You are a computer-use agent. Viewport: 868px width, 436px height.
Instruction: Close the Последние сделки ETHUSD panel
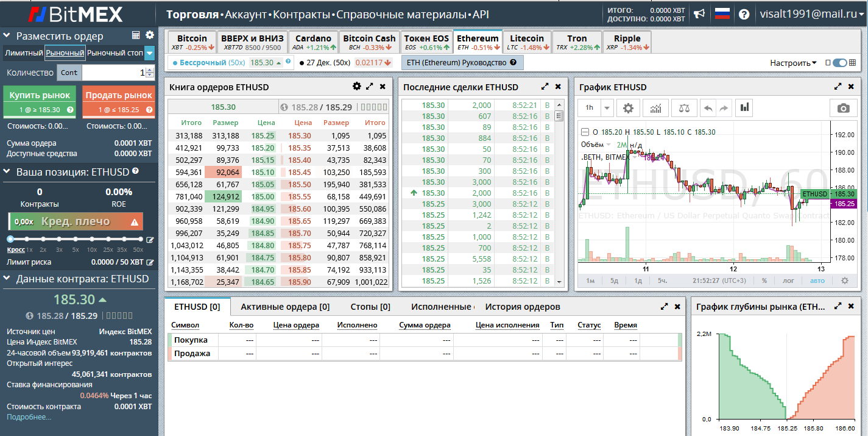coord(558,87)
